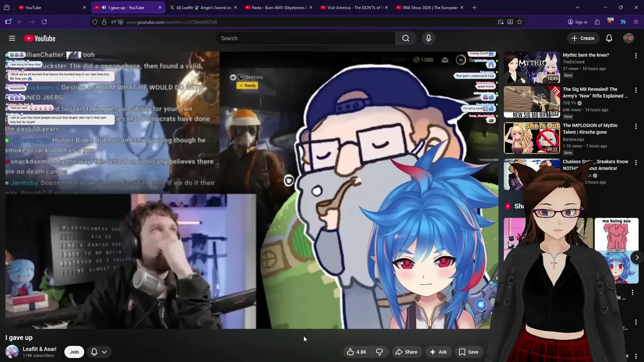The image size is (644, 362).
Task: Go back with browser back arrow
Action: tap(20, 22)
